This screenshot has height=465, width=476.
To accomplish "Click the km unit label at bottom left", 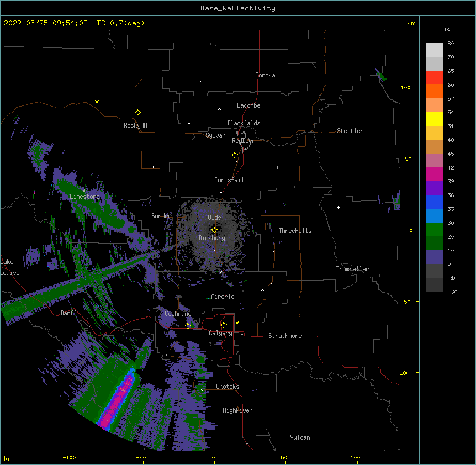I will tap(8, 459).
